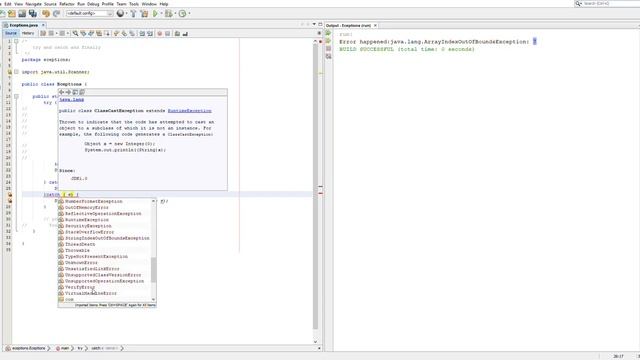Screen dimensions: 640x360
Task: Open Javadoc in external browser icon
Action: tap(75, 92)
